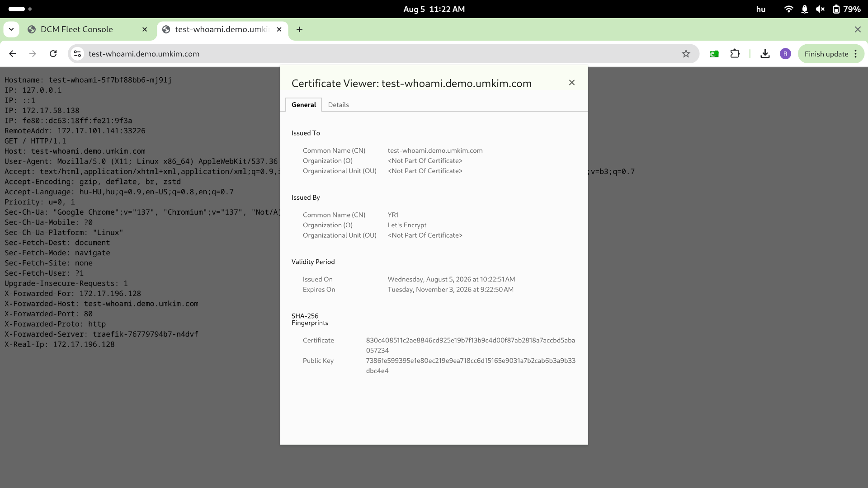
Task: Select certificate General tab
Action: coord(304,105)
